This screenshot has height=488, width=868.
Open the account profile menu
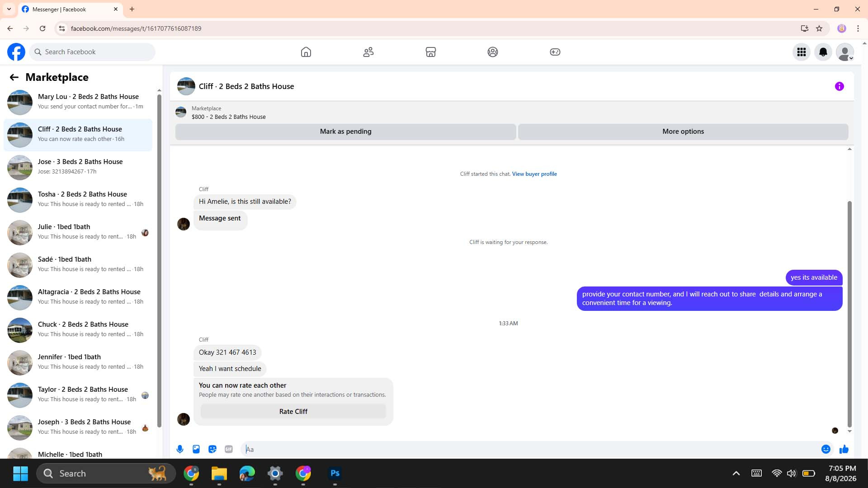point(845,52)
